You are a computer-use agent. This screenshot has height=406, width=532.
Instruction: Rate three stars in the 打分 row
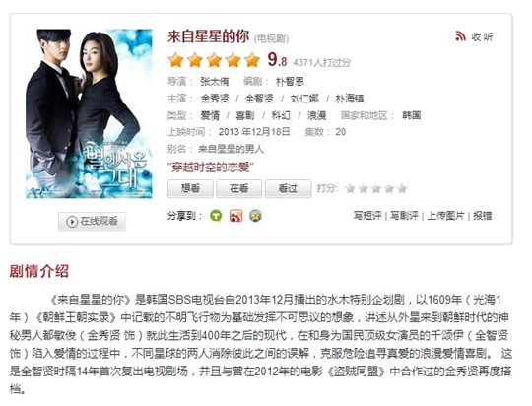(x=376, y=188)
